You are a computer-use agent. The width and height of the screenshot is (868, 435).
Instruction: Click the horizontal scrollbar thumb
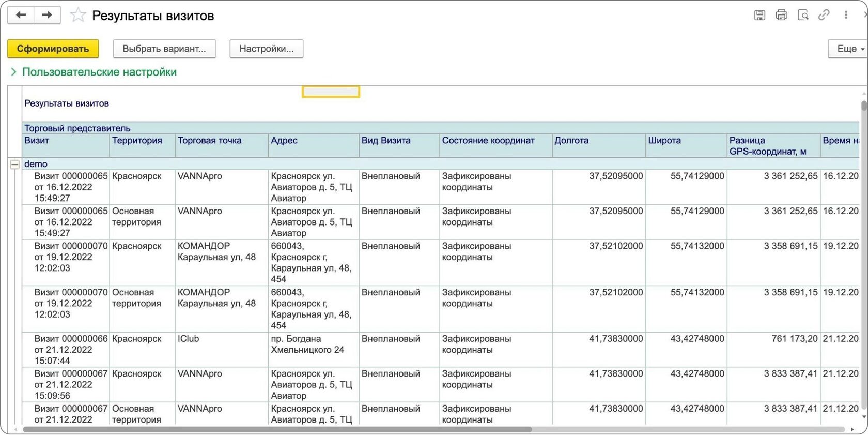point(277,429)
